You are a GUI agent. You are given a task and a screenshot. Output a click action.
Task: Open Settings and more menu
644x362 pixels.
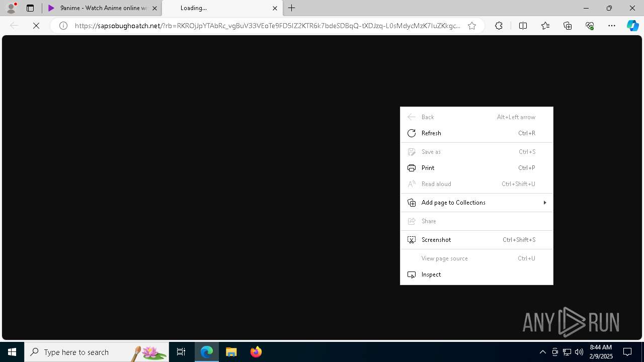click(x=612, y=26)
